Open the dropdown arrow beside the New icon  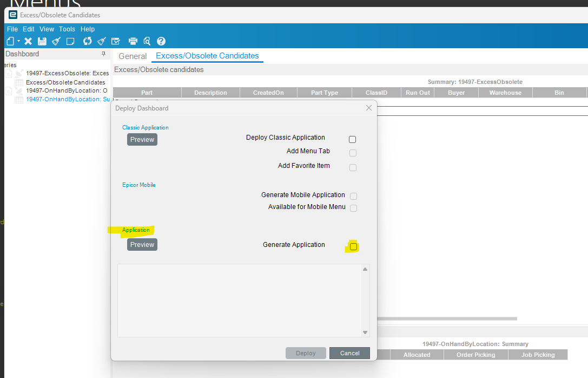click(x=18, y=41)
